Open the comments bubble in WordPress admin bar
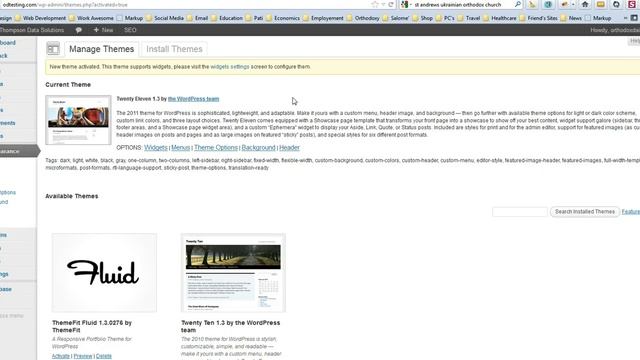 78,30
